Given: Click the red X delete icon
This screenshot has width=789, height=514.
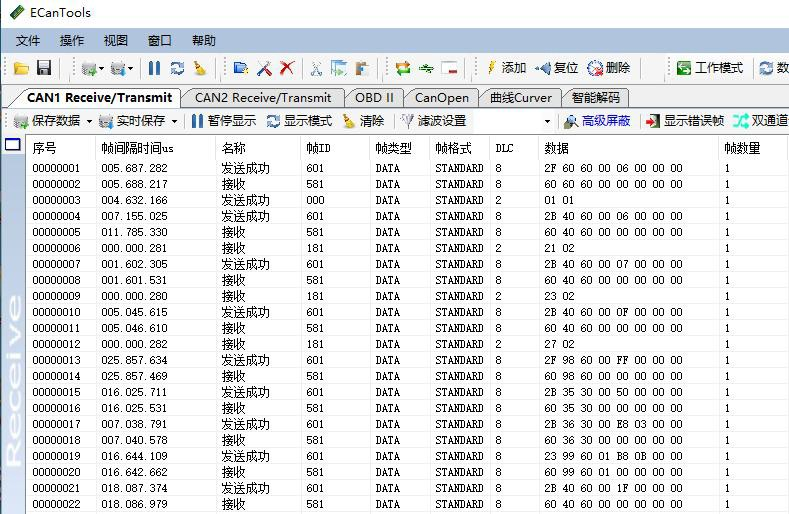Looking at the screenshot, I should (287, 68).
